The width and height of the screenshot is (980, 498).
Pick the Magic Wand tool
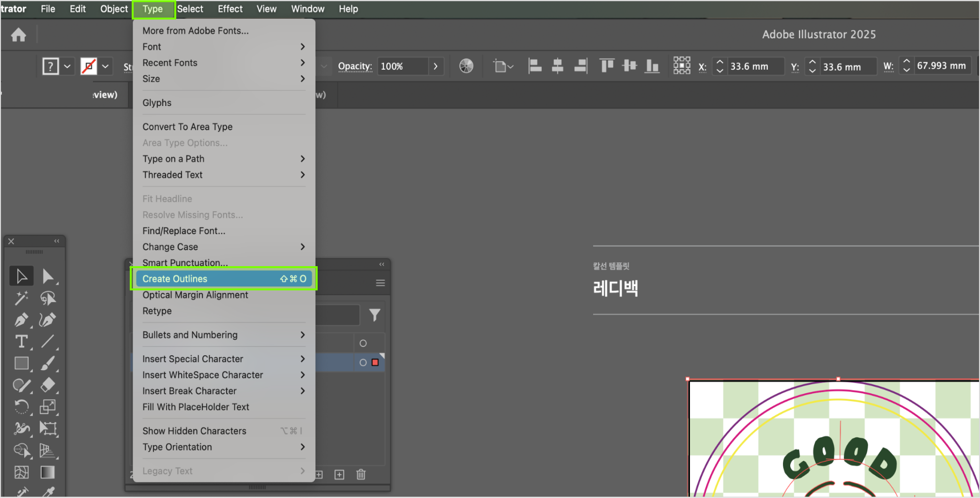21,298
